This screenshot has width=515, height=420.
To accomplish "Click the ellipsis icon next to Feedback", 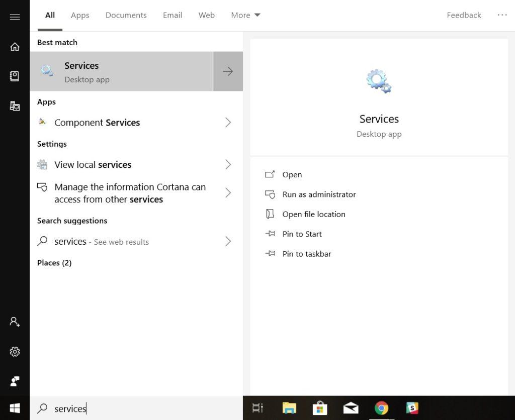I will point(502,15).
